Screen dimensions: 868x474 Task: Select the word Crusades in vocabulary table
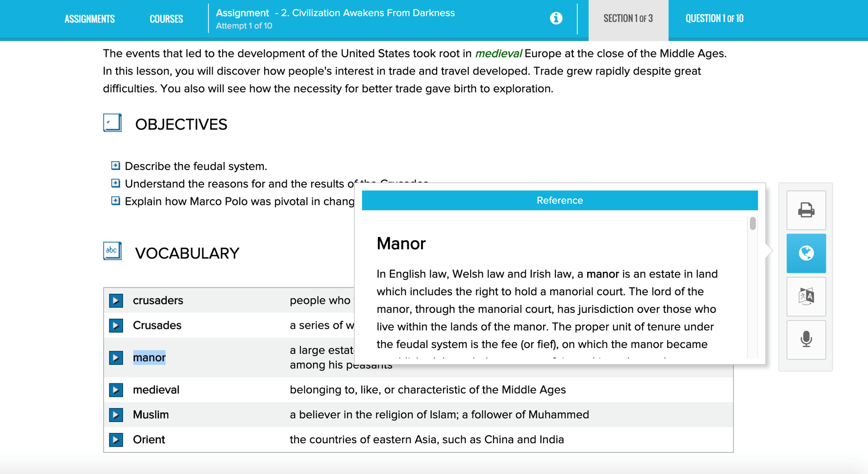[157, 325]
